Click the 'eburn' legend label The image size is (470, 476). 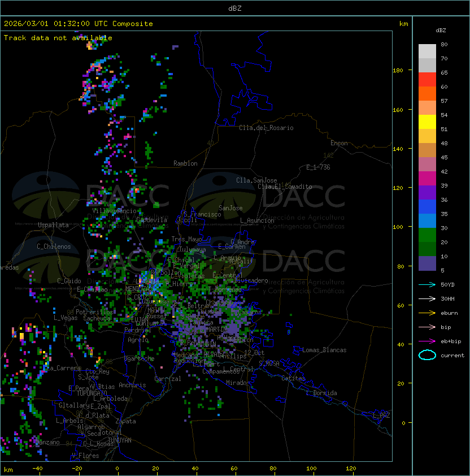coord(449,313)
